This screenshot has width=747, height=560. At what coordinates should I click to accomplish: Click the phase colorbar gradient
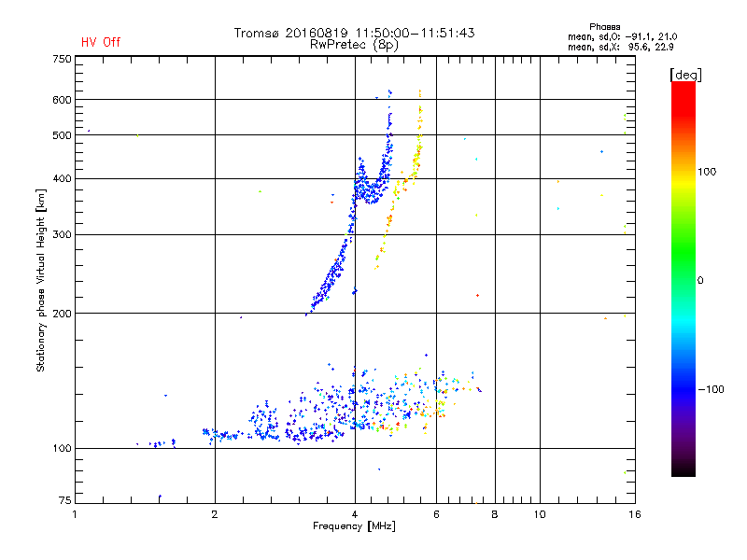684,279
